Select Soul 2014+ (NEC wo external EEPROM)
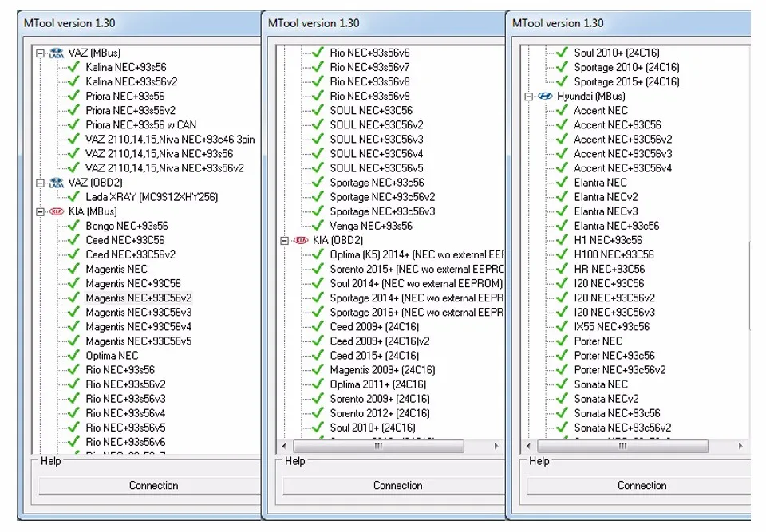Screen dimensions: 766x532 click(417, 283)
